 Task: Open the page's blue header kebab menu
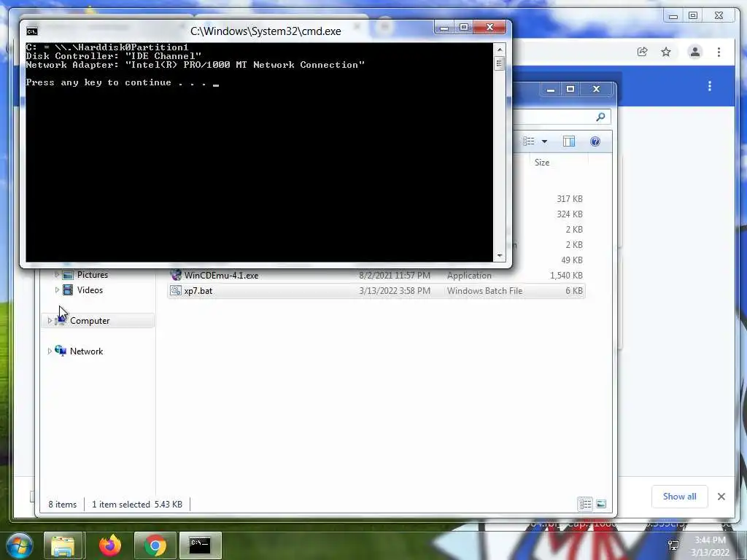(710, 86)
